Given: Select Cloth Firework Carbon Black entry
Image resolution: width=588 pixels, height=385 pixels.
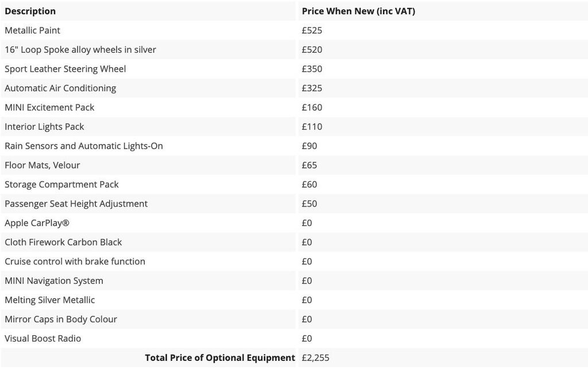Looking at the screenshot, I should click(63, 242).
